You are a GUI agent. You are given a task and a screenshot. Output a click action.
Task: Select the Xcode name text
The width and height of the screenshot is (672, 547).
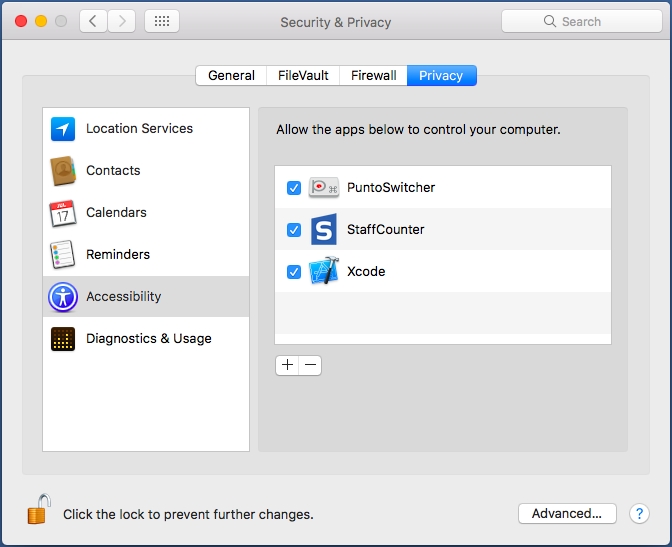coord(366,271)
